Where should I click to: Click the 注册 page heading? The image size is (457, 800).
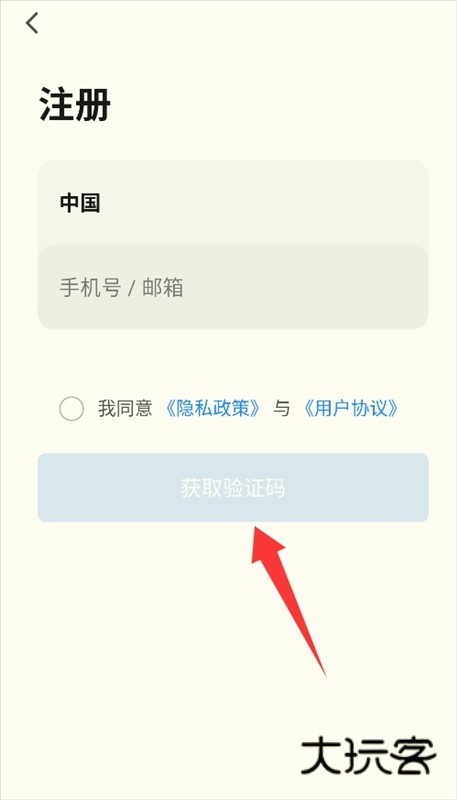(74, 104)
